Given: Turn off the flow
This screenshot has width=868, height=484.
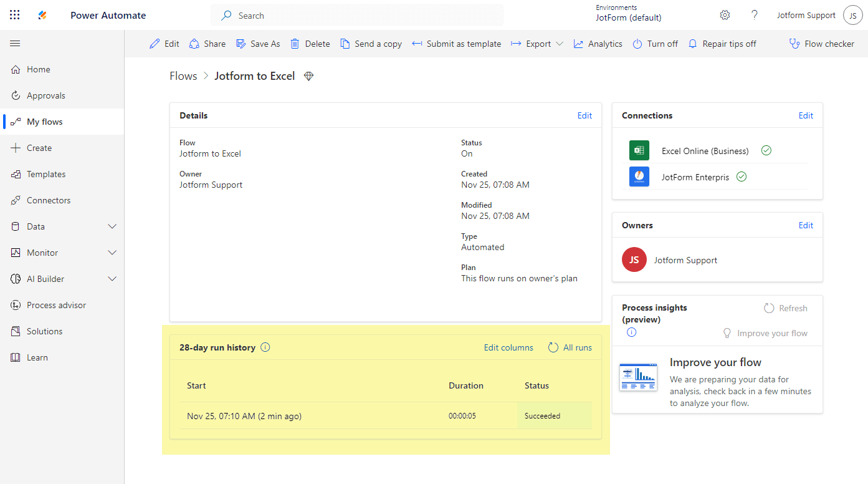Looking at the screenshot, I should click(x=656, y=44).
